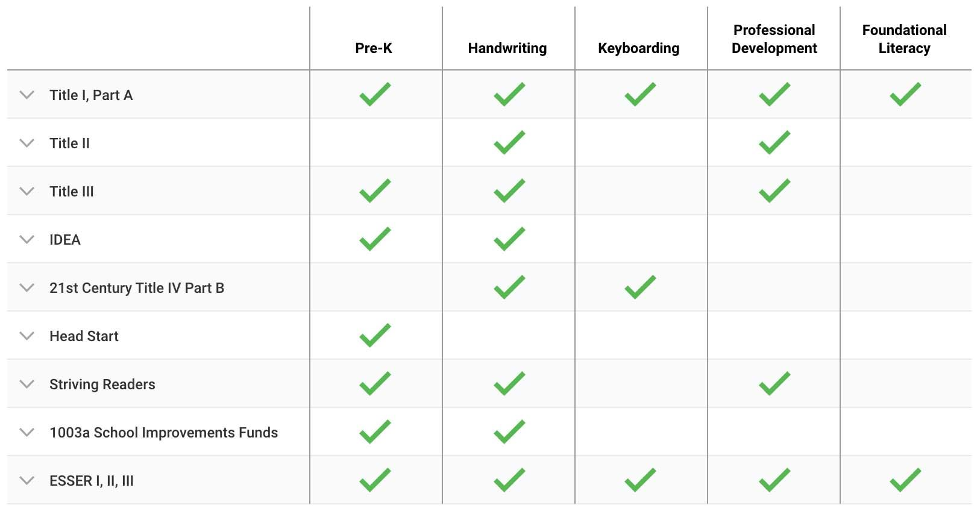Screen dimensions: 980x511
Task: Click the Head Start row label
Action: point(84,336)
